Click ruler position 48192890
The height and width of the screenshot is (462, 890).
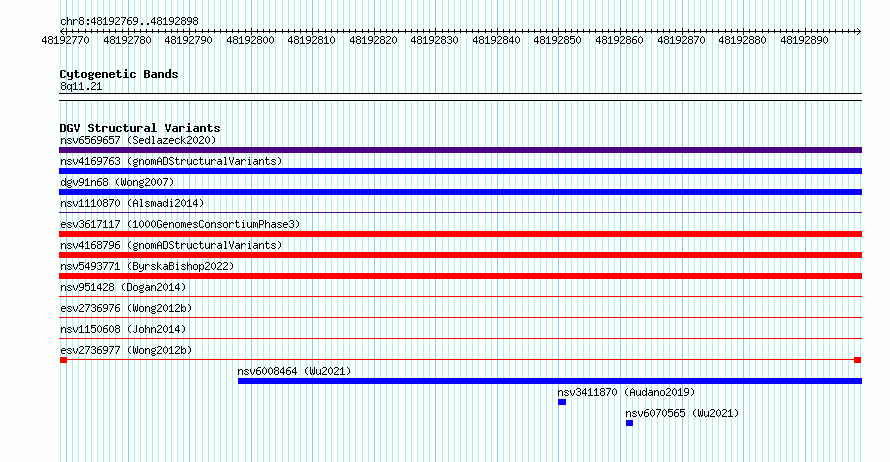pos(804,40)
